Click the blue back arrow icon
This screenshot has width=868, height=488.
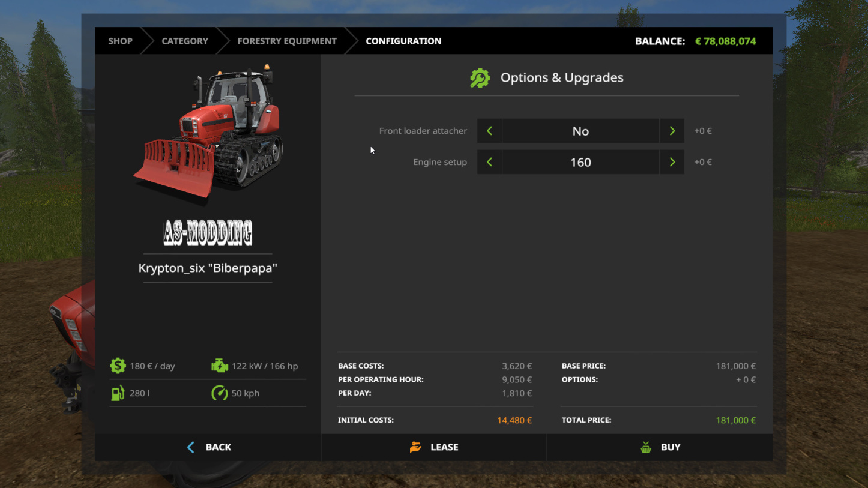tap(191, 447)
